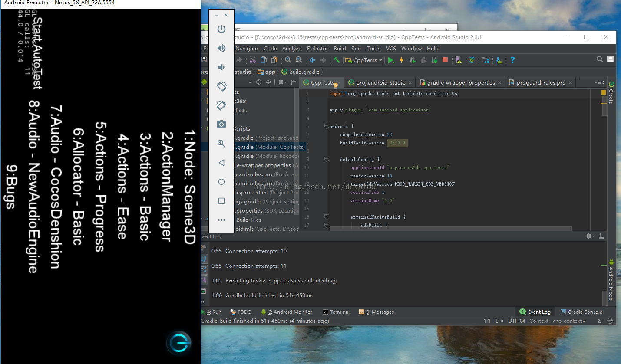The width and height of the screenshot is (621, 364).
Task: Open the VCS menu
Action: (391, 49)
